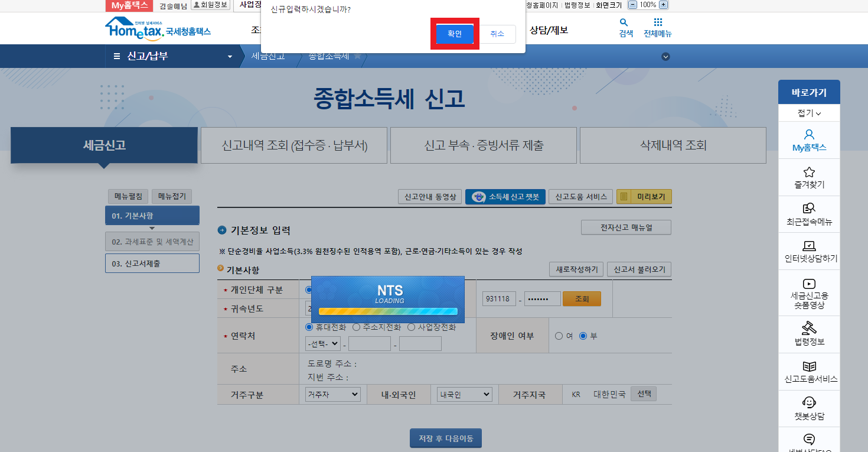
Task: Expand the round chevron in breadcrumb bar
Action: (x=665, y=57)
